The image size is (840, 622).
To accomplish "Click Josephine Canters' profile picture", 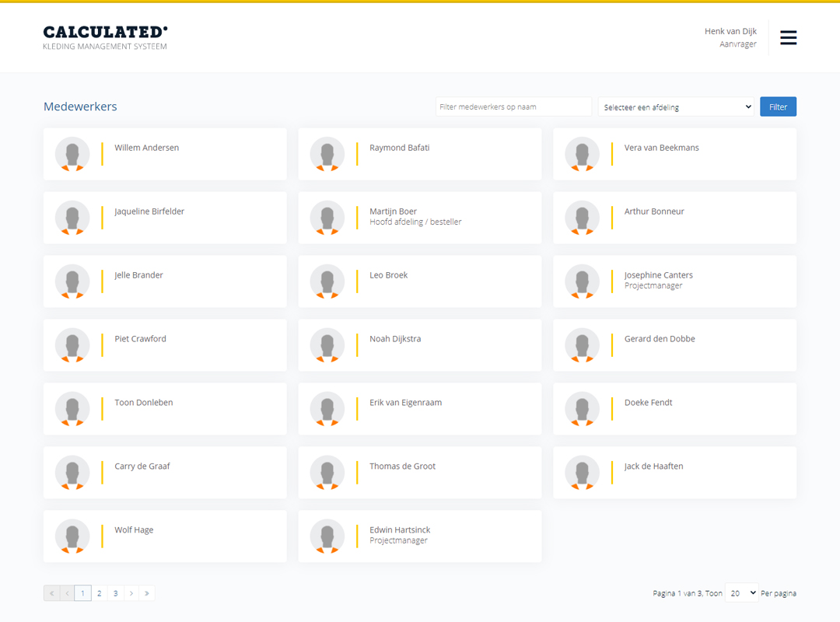I will click(582, 281).
